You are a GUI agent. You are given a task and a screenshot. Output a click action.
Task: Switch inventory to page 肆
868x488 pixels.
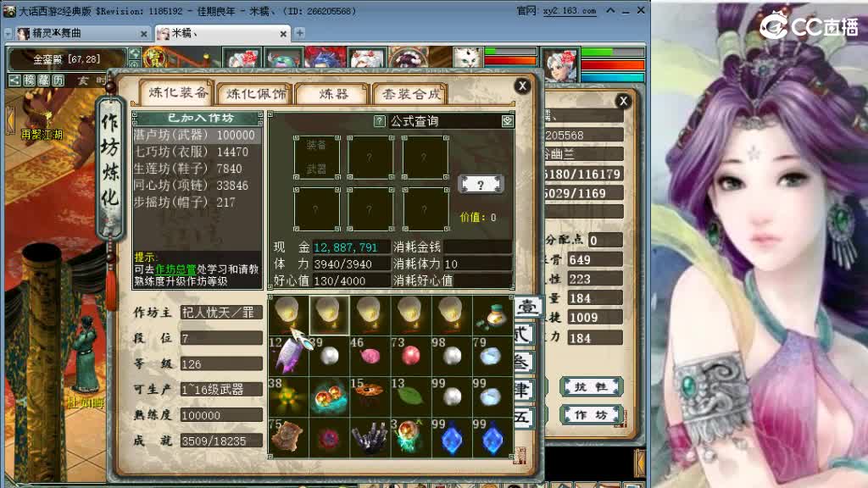point(524,390)
